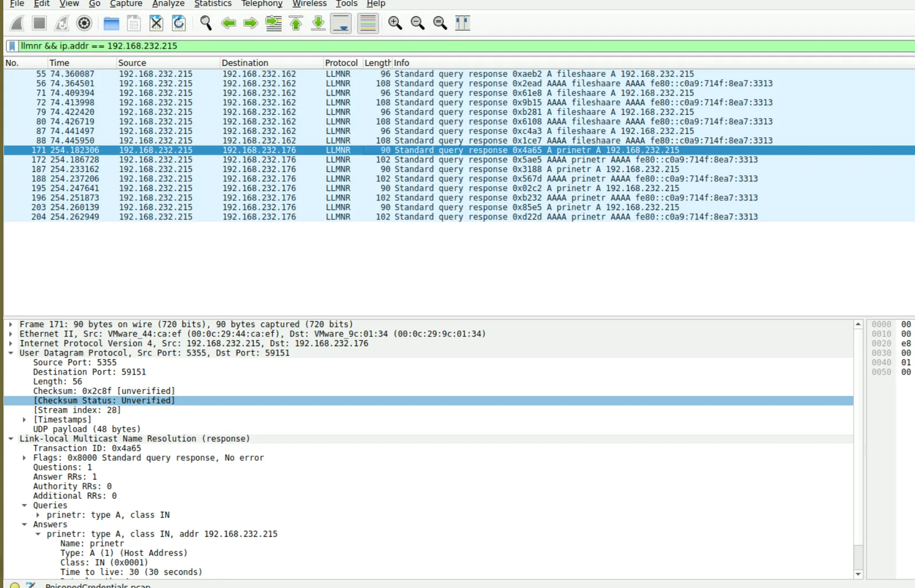
Task: Open the Edit menu
Action: (x=42, y=3)
